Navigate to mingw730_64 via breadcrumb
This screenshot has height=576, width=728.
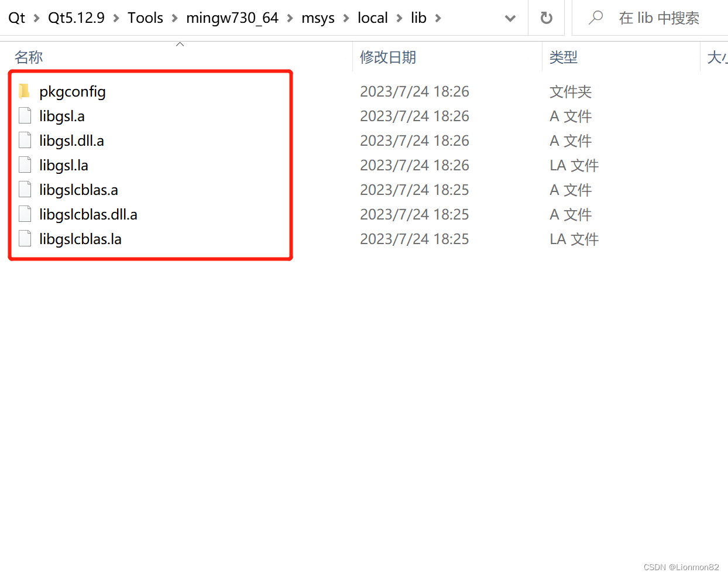(232, 18)
